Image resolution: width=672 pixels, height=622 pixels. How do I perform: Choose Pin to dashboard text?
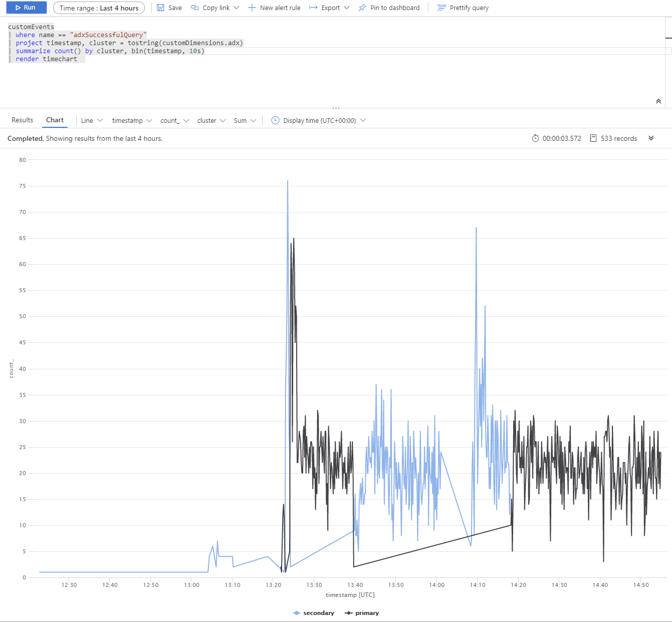tap(395, 8)
